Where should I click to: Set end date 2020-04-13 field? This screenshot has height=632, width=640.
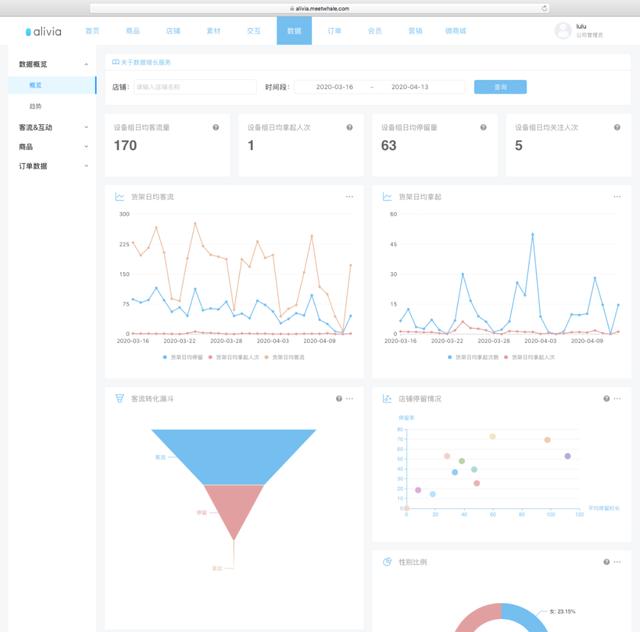click(x=410, y=87)
